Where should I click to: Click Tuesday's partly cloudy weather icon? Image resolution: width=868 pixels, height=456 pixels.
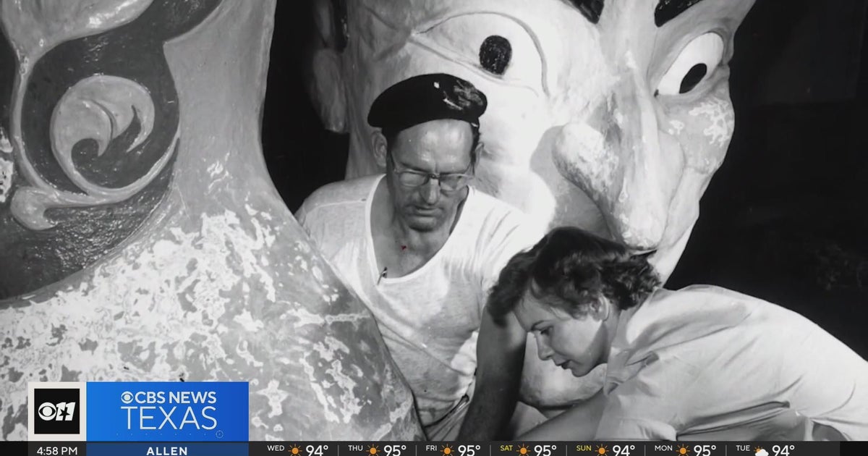click(x=762, y=450)
